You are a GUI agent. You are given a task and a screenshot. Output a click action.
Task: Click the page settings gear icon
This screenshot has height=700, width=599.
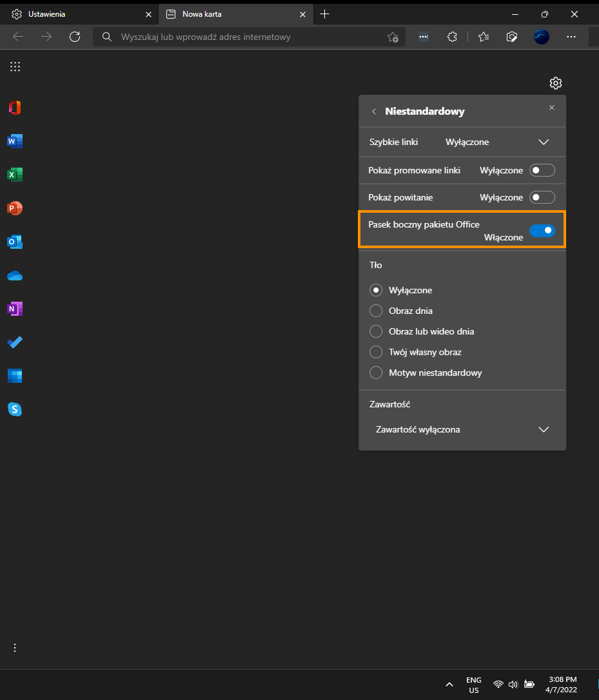(556, 83)
